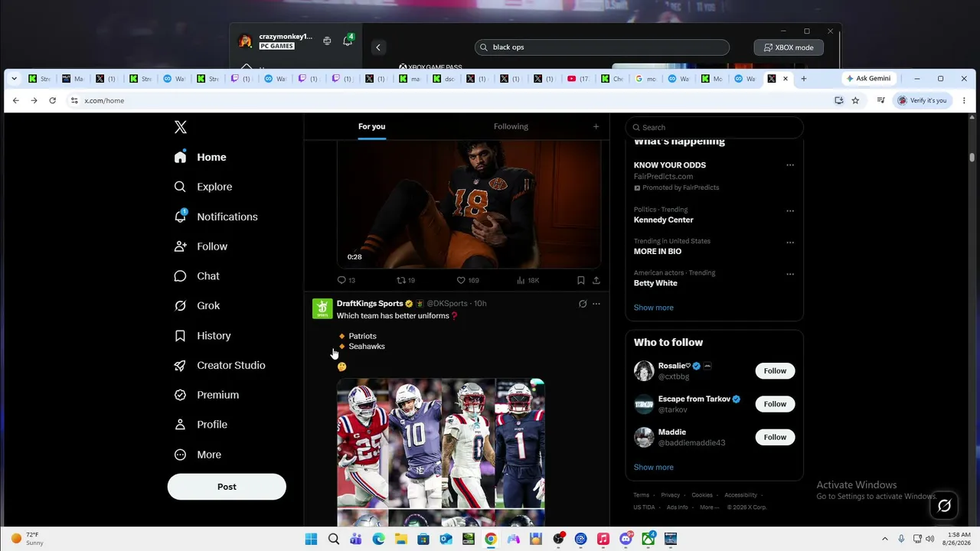Image resolution: width=980 pixels, height=551 pixels.
Task: Expand the More menu in the sidebar
Action: tap(198, 455)
